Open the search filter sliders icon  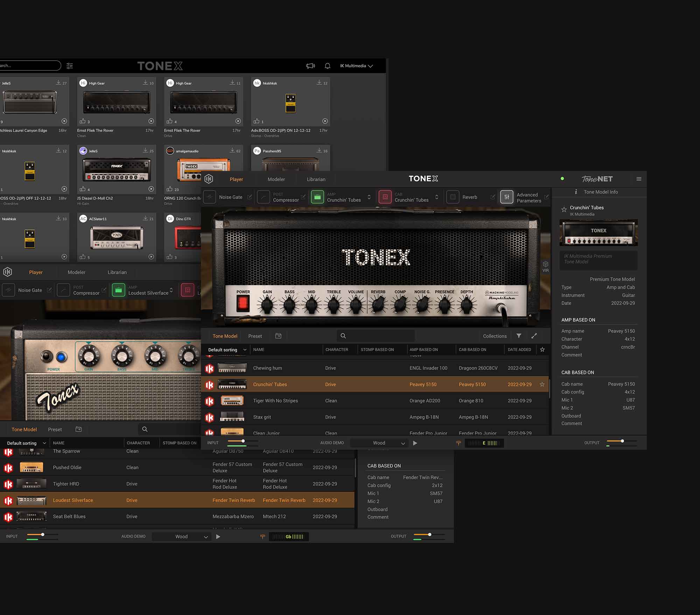pyautogui.click(x=70, y=66)
